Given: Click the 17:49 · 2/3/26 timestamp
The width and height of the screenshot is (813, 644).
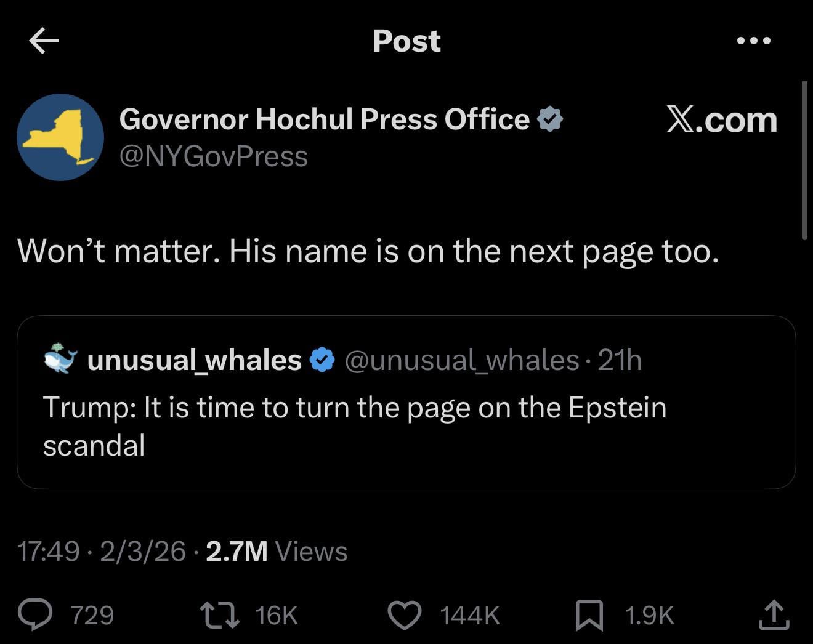Looking at the screenshot, I should [101, 551].
